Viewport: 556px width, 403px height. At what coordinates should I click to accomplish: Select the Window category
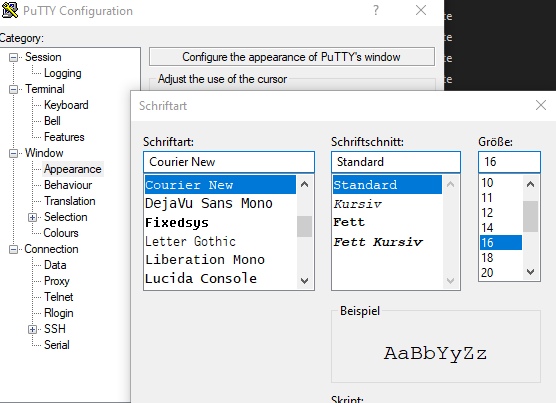click(44, 153)
